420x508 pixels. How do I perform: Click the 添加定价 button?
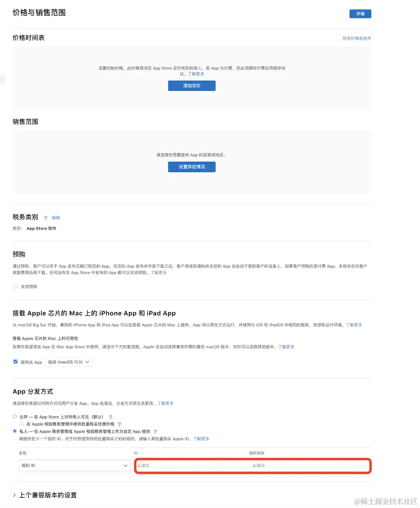click(192, 86)
